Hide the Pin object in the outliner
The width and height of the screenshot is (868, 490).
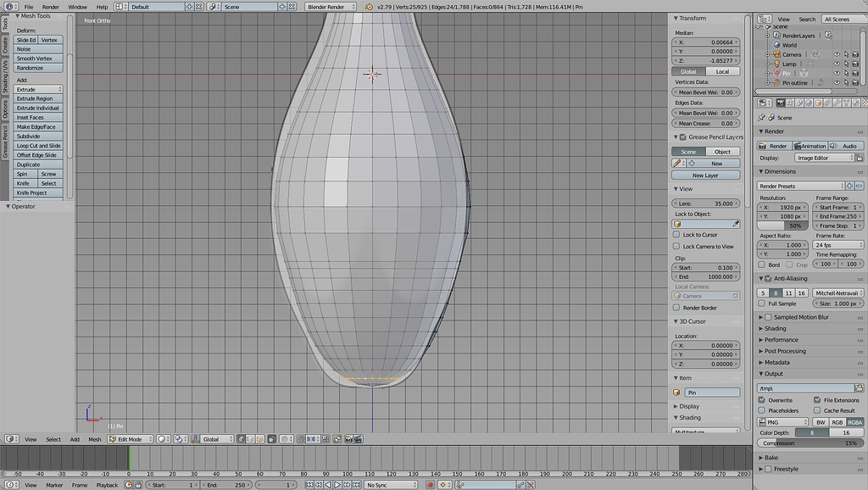click(837, 73)
